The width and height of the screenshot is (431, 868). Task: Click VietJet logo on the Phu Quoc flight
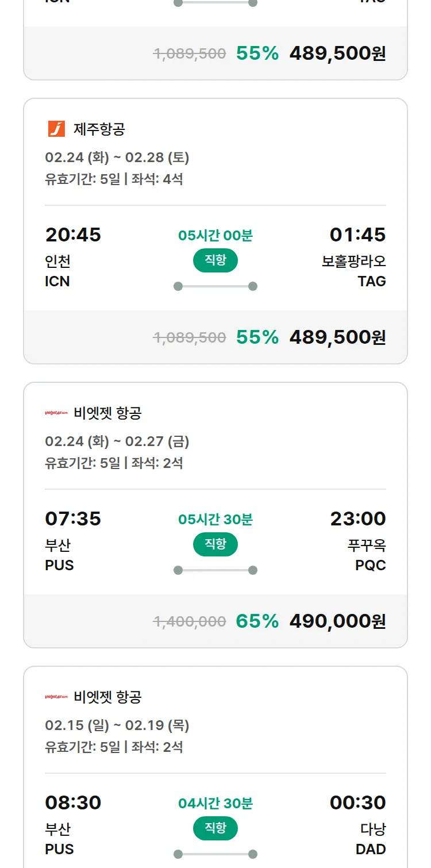(56, 413)
